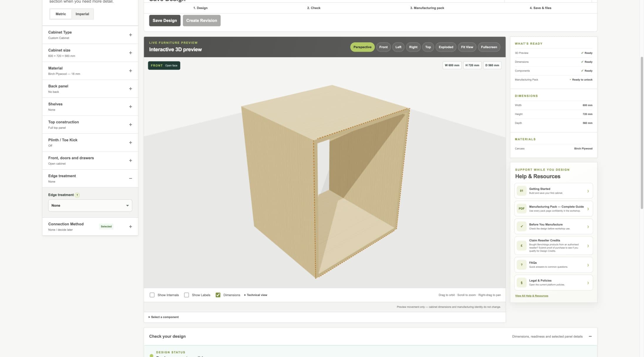Click the question mark icon beside FAQs
644x357 pixels.
[x=521, y=265]
